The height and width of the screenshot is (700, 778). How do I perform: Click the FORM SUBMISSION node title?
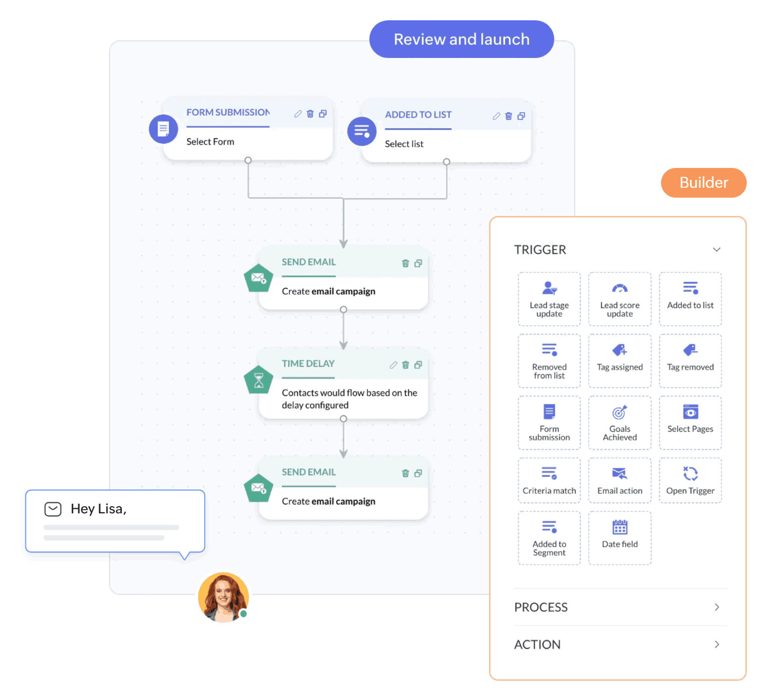pos(228,112)
